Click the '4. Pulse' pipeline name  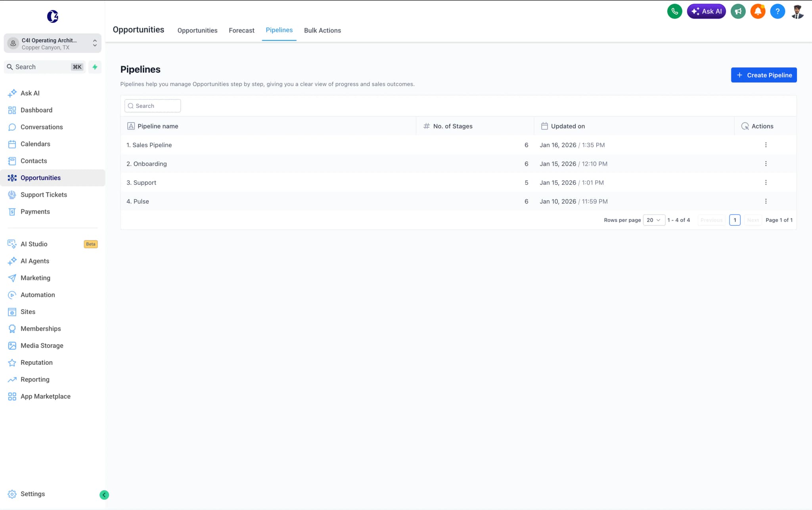tap(138, 201)
